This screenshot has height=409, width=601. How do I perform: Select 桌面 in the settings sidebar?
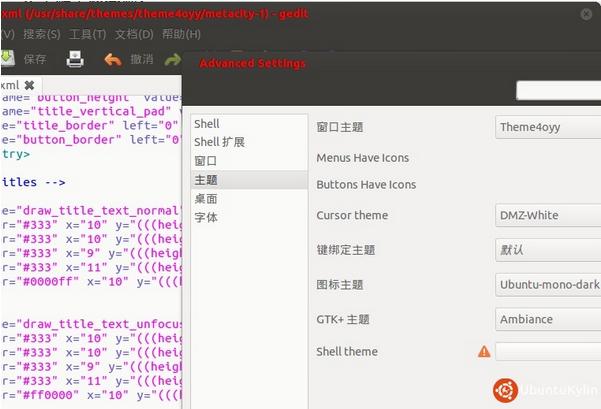(x=249, y=199)
